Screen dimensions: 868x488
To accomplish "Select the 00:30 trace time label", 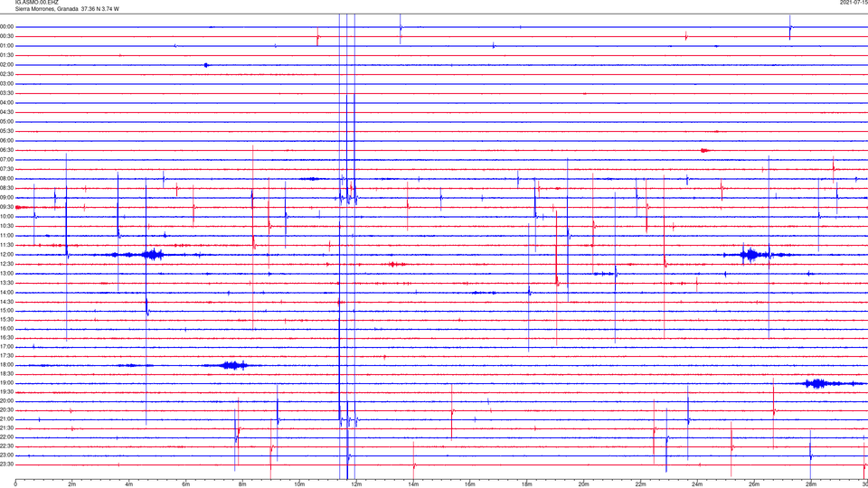I will 7,36.
